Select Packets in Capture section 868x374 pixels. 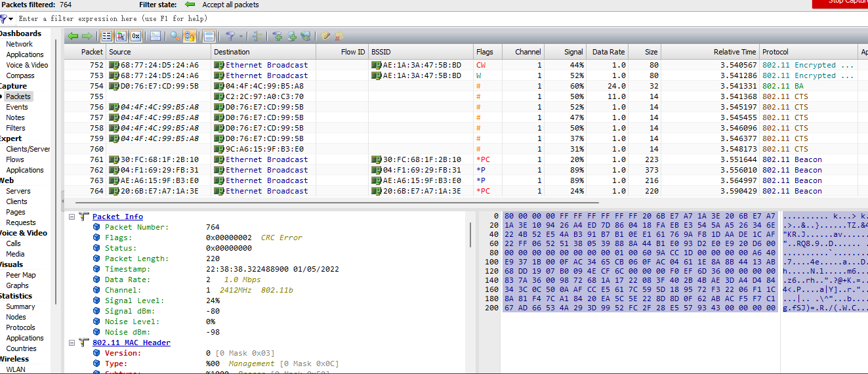(18, 96)
